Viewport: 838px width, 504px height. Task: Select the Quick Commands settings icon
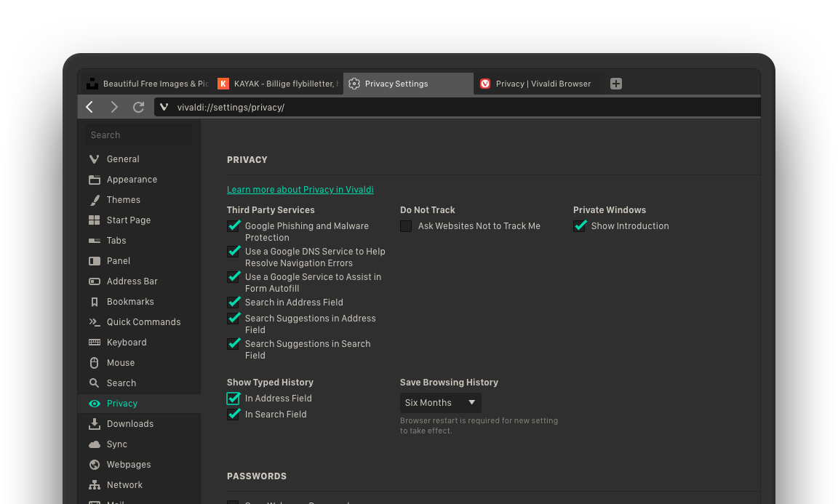tap(95, 321)
